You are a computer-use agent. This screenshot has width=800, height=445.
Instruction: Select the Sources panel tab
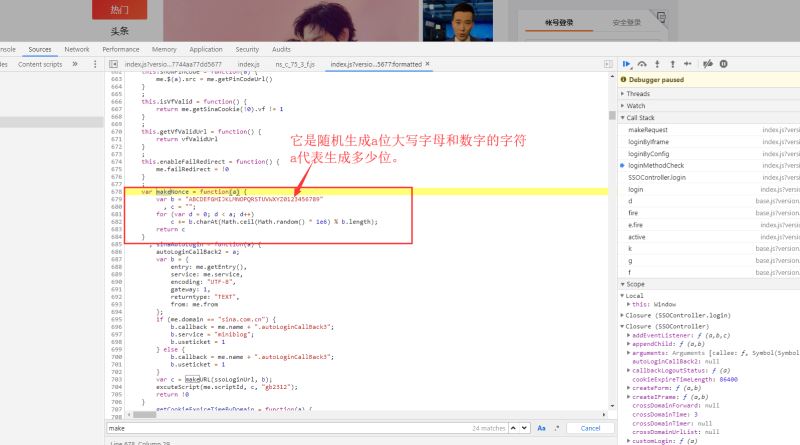40,50
